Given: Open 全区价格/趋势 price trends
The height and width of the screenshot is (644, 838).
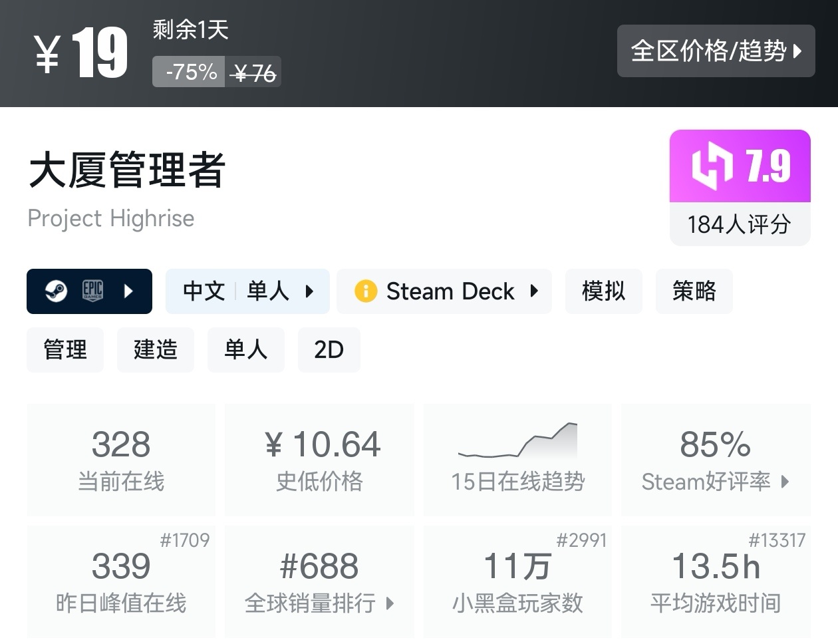Looking at the screenshot, I should (x=716, y=51).
